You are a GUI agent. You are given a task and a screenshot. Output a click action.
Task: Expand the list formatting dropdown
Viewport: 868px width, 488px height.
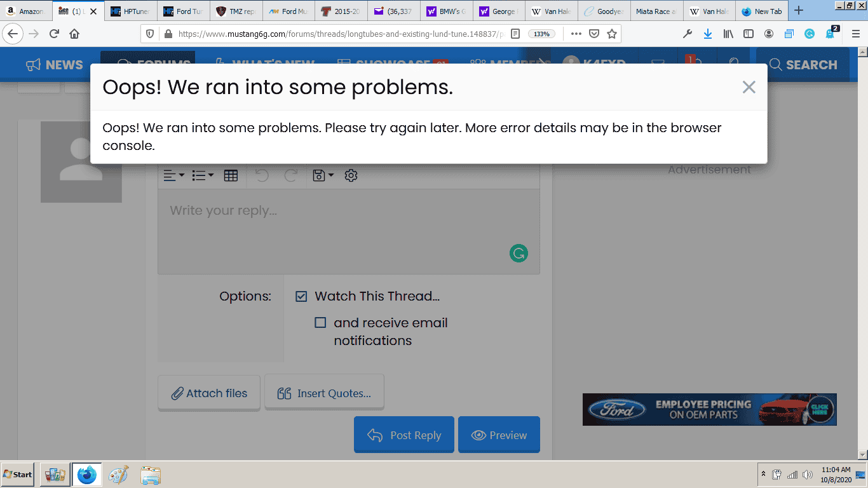203,175
